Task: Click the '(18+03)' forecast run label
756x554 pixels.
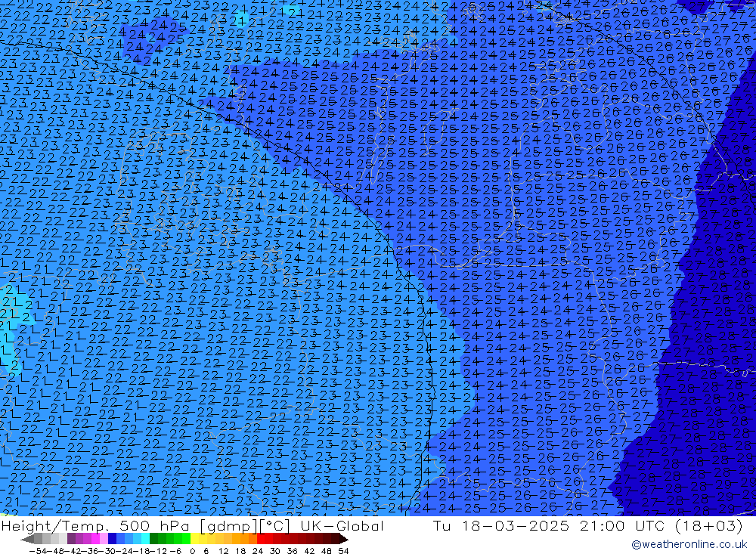Action: [x=708, y=525]
